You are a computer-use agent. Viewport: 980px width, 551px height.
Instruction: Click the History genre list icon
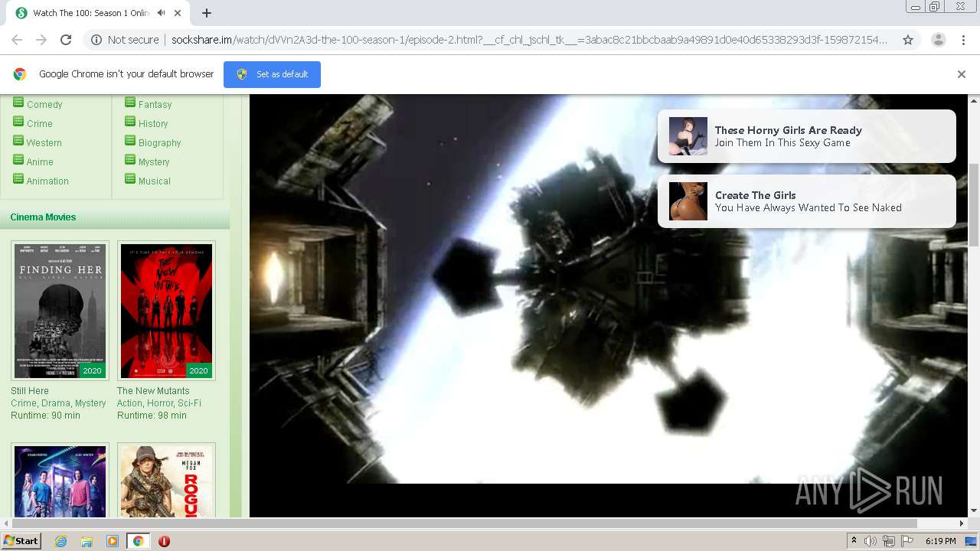point(130,122)
